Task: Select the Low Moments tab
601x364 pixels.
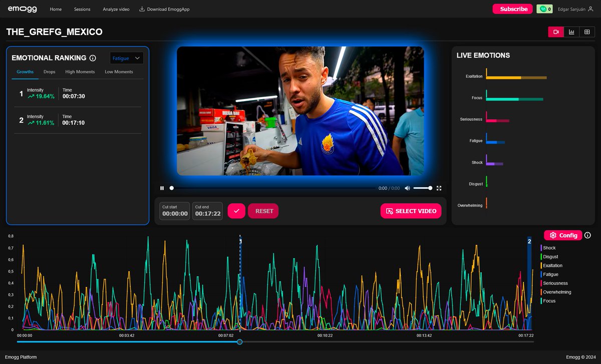Action: click(119, 72)
